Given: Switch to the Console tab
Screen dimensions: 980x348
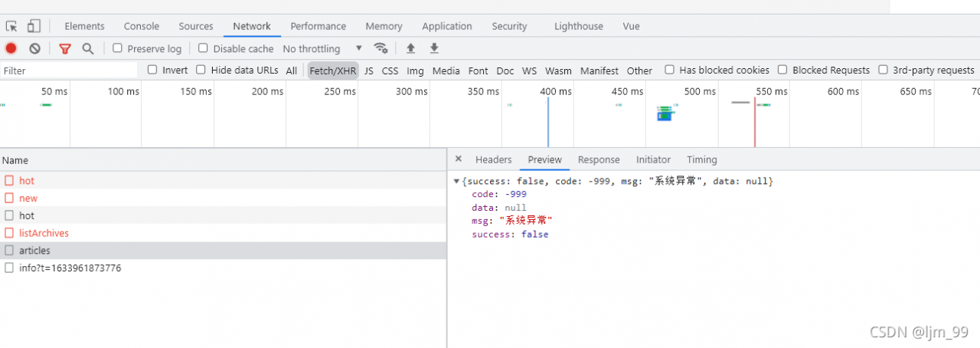Looking at the screenshot, I should (142, 26).
